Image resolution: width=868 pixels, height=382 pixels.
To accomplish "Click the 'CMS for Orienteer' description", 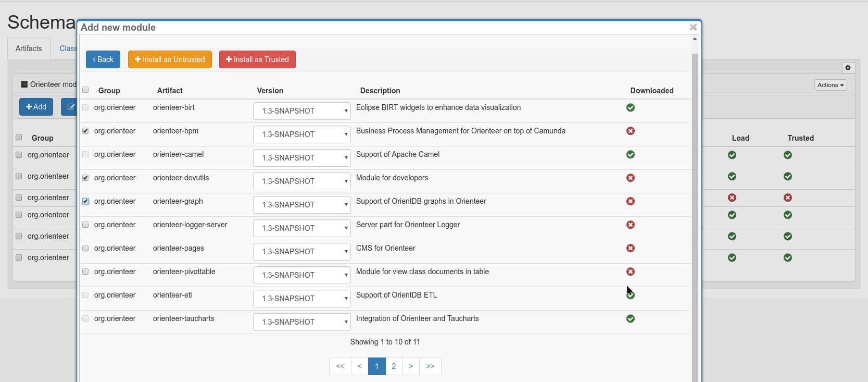I will tap(385, 248).
